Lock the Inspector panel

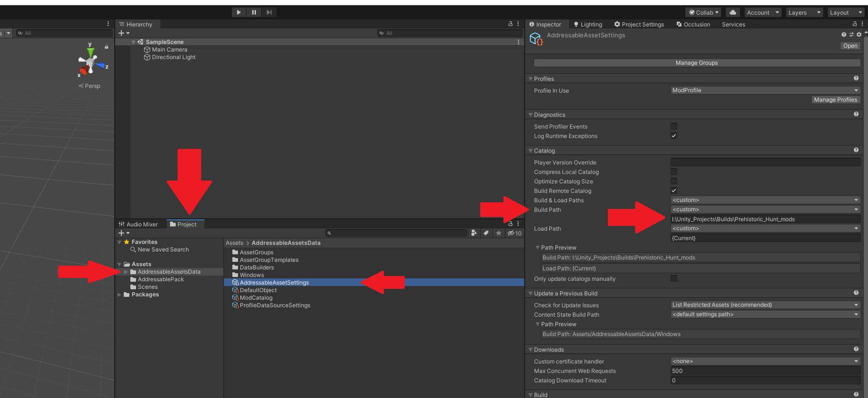(x=854, y=24)
